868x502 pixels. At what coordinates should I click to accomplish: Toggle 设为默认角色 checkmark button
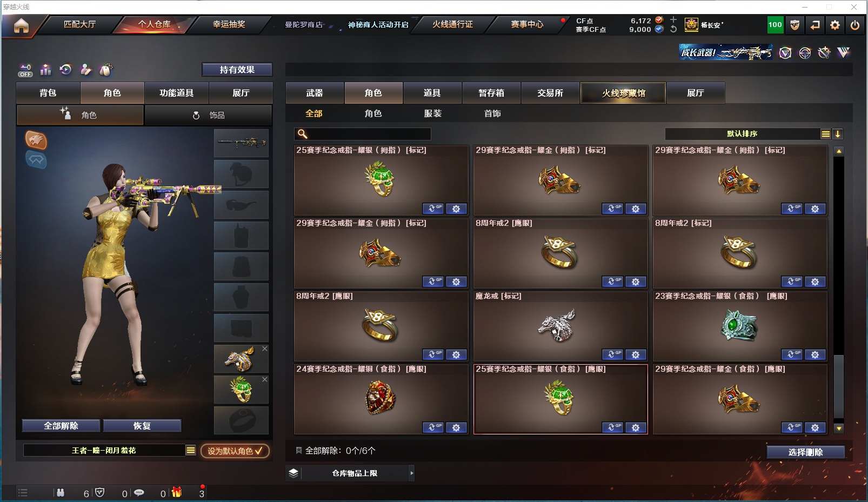[235, 451]
